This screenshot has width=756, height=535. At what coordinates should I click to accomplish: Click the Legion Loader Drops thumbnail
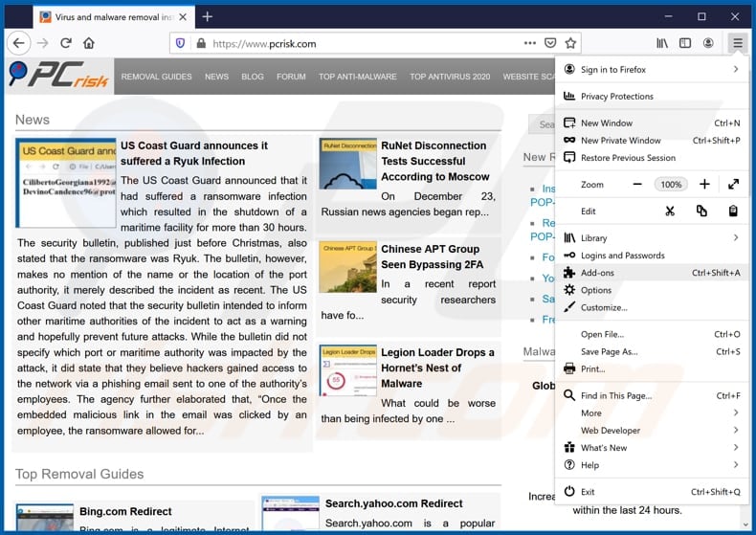tap(348, 370)
